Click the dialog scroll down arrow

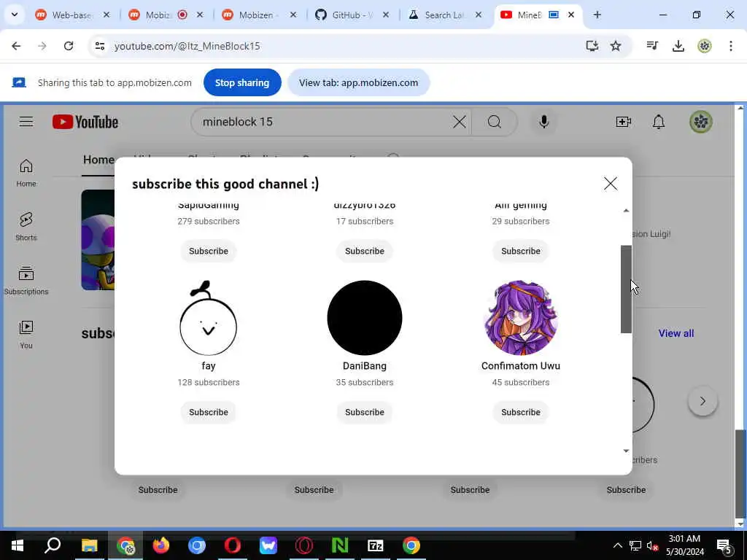pos(626,451)
